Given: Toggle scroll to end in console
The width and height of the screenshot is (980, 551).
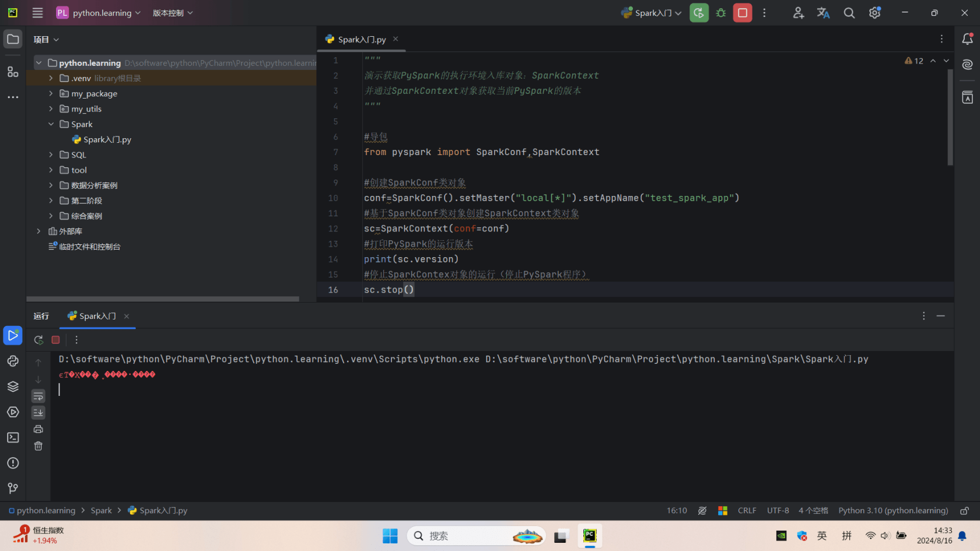Looking at the screenshot, I should click(x=38, y=413).
